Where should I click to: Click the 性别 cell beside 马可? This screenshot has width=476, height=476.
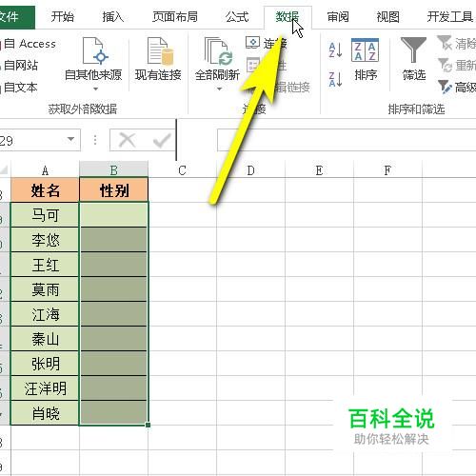tap(113, 215)
